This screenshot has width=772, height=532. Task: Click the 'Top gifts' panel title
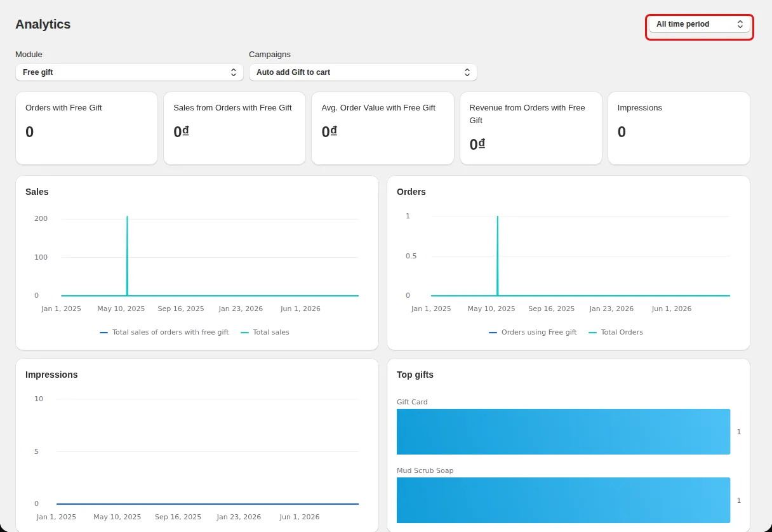point(415,375)
